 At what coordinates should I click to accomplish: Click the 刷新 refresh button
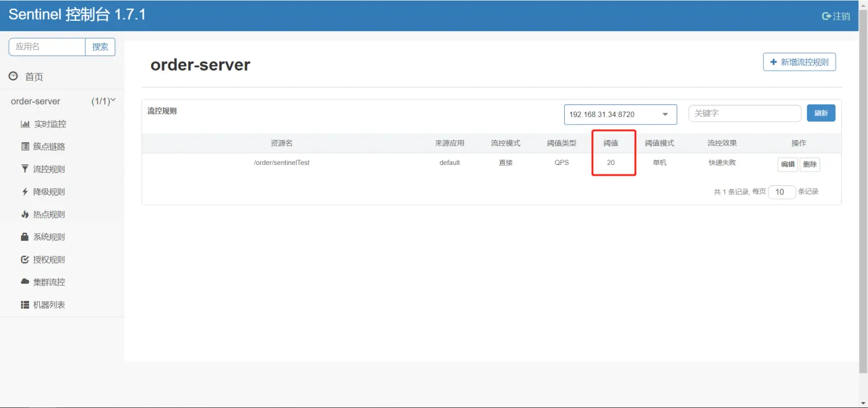821,113
